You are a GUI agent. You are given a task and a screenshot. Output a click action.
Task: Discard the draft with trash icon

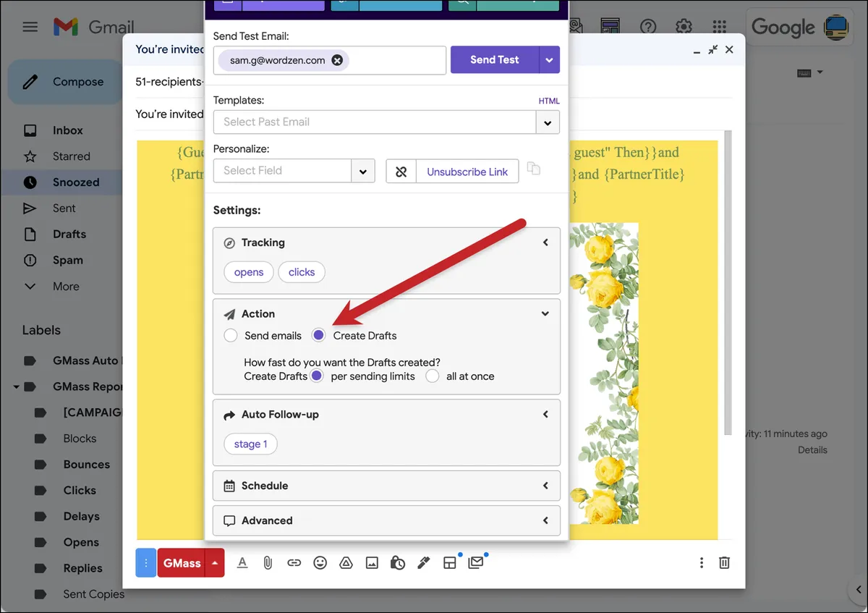(725, 563)
